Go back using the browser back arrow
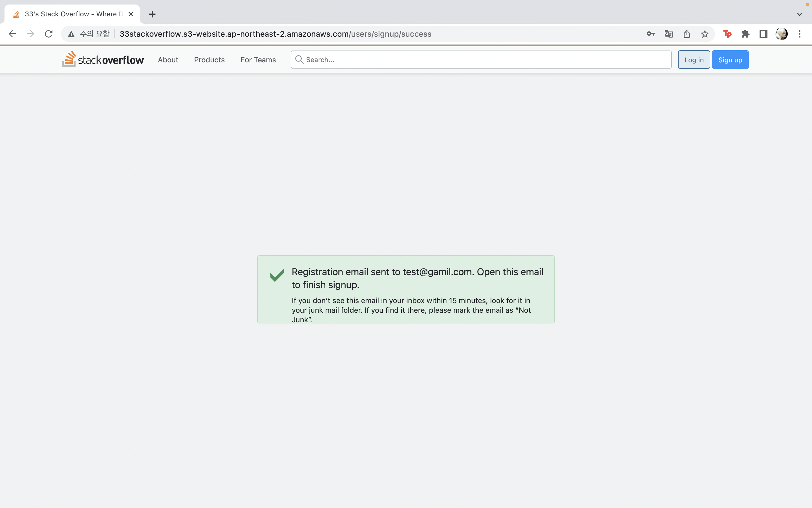 [12, 34]
